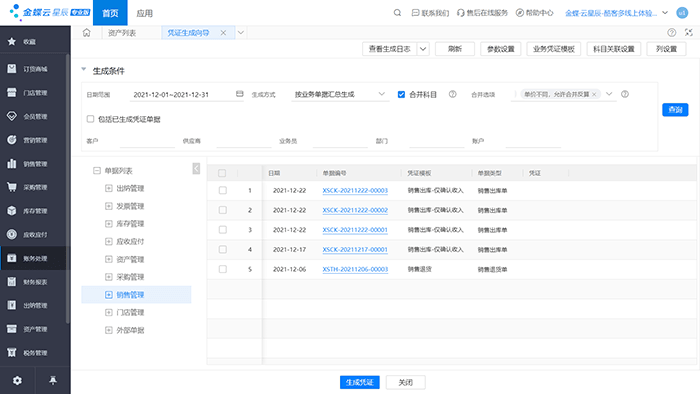
Task: Toggle fullscreen icon at top right
Action: 689,33
